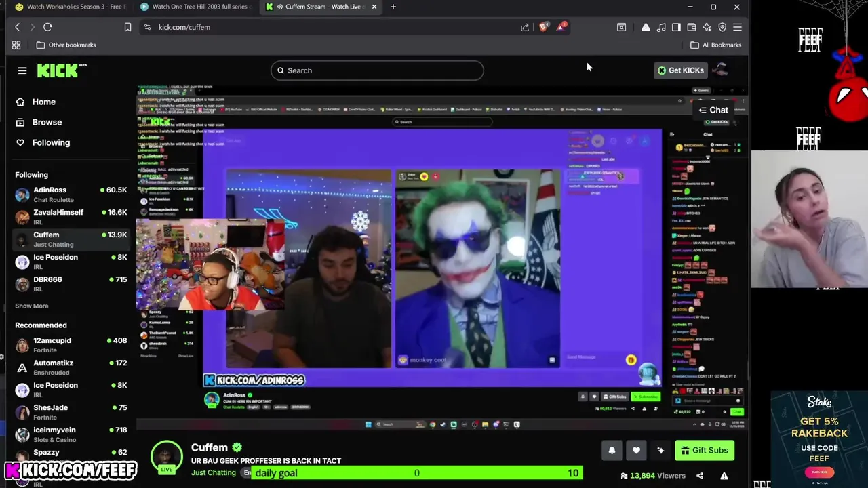The image size is (868, 488).
Task: Click the Just Chatting category link
Action: coord(214,472)
